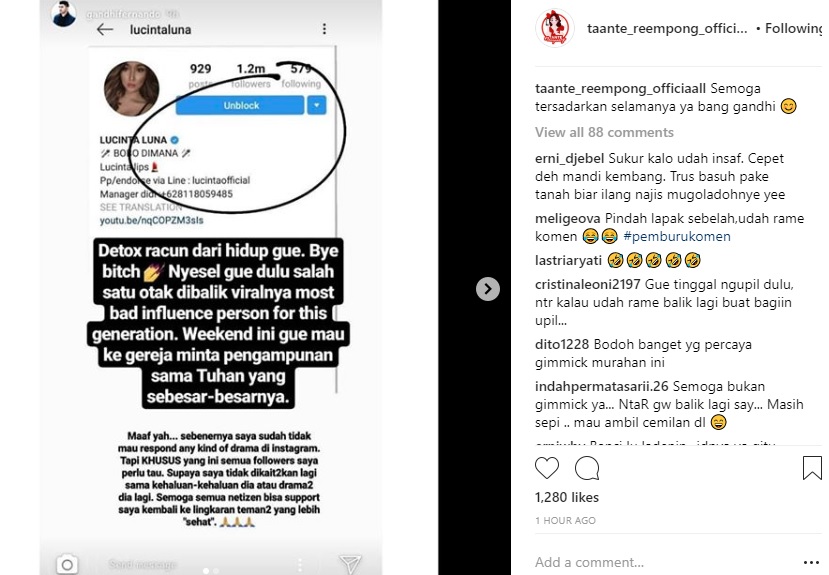View all 88 comments
Viewport: 829px width, 575px height.
tap(604, 132)
